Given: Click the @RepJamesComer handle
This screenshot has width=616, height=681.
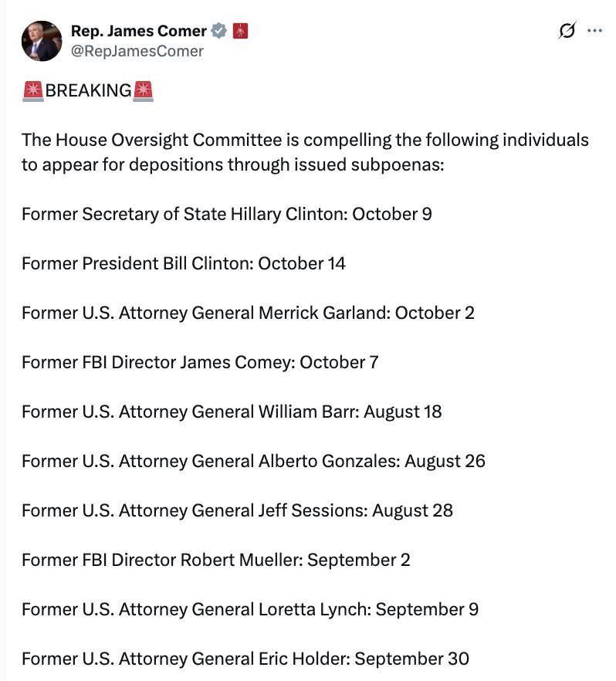Looking at the screenshot, I should click(x=137, y=51).
